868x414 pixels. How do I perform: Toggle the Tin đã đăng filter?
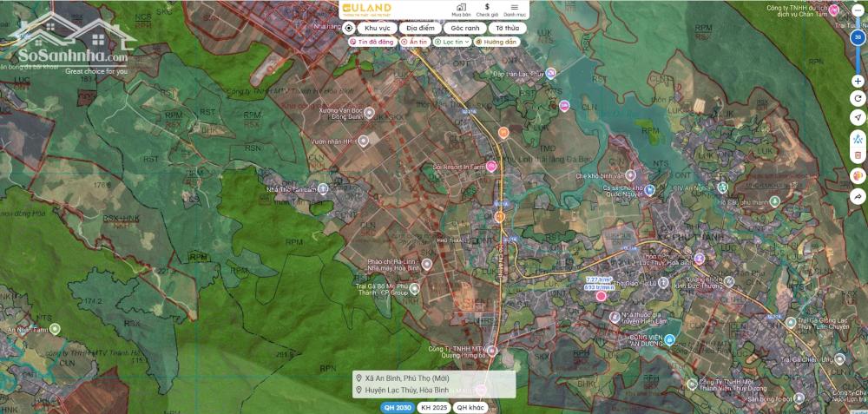372,42
